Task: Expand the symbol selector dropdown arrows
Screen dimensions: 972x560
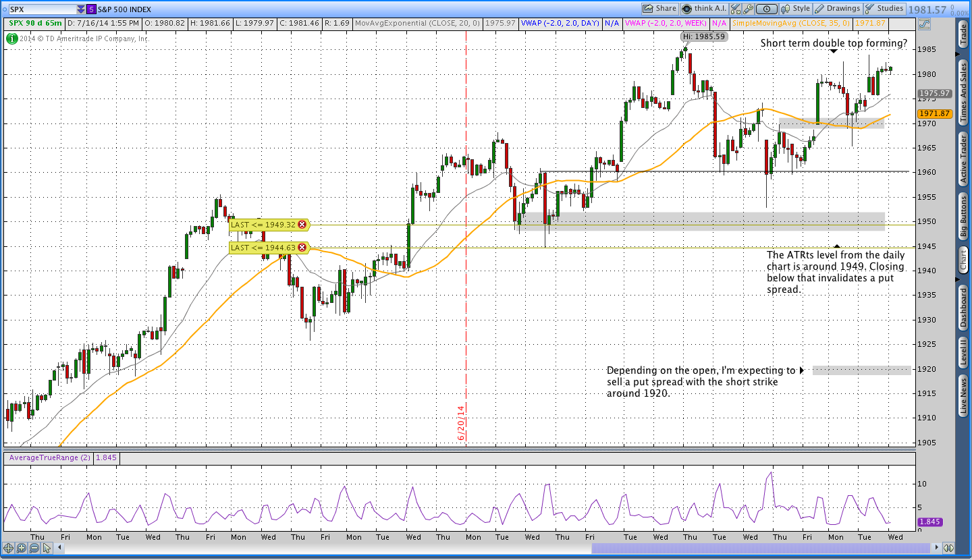Action: pyautogui.click(x=81, y=9)
